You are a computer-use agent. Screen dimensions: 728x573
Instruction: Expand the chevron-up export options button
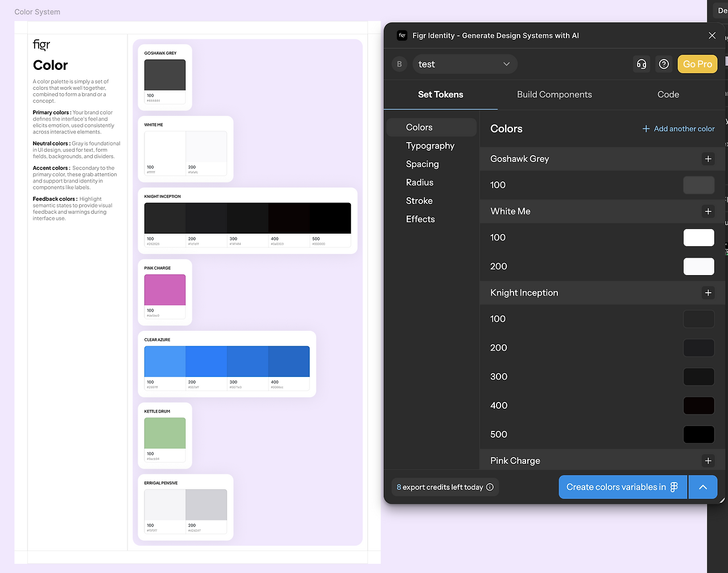coord(703,487)
